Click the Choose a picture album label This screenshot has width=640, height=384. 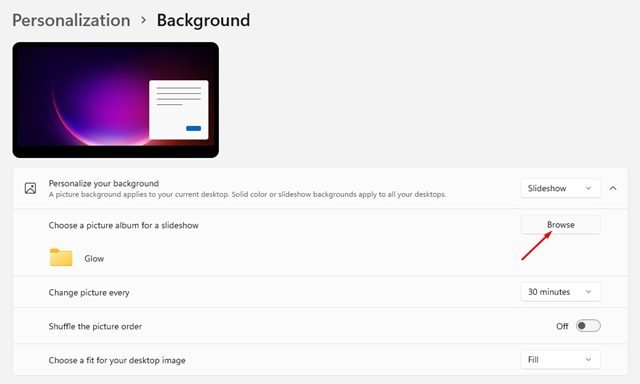pyautogui.click(x=124, y=225)
